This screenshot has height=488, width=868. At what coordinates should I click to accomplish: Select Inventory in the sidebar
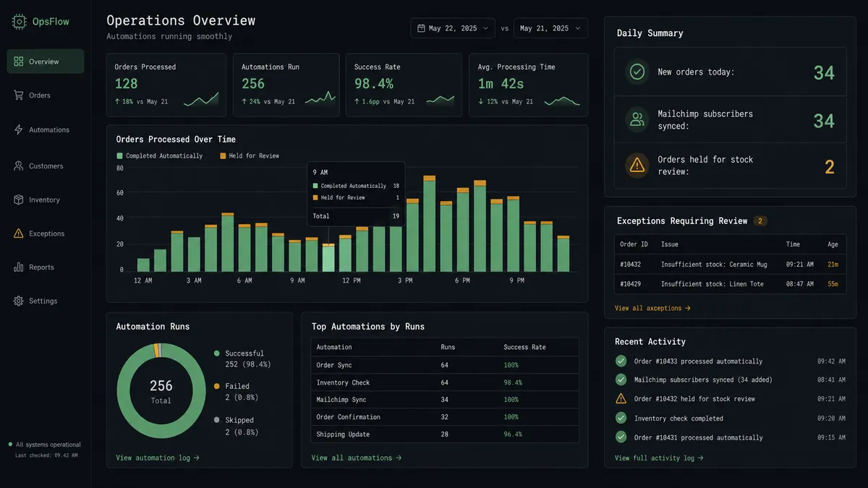(46, 200)
